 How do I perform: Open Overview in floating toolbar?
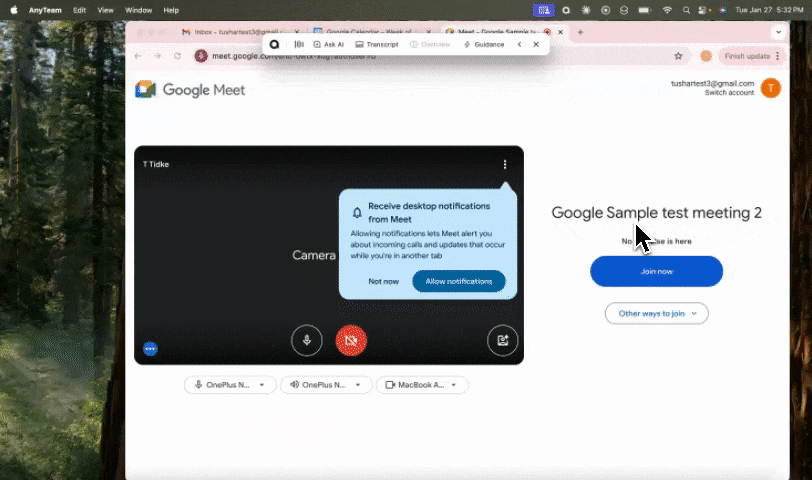tap(430, 45)
